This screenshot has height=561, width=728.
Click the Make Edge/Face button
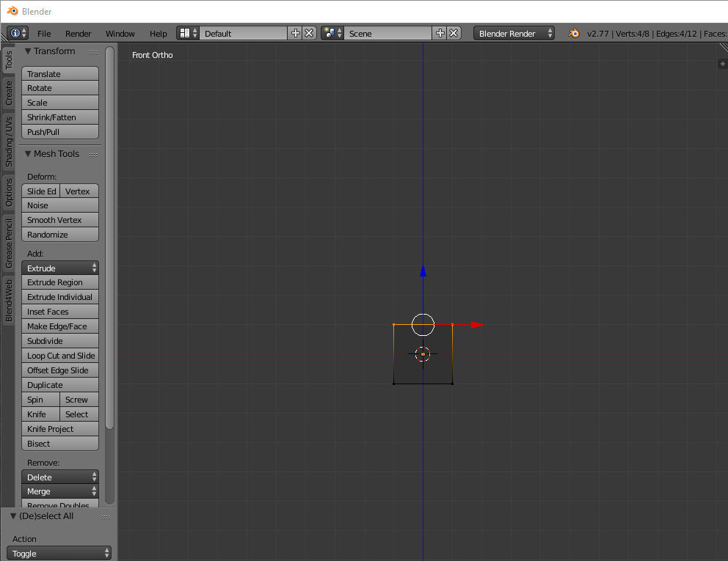pos(60,326)
